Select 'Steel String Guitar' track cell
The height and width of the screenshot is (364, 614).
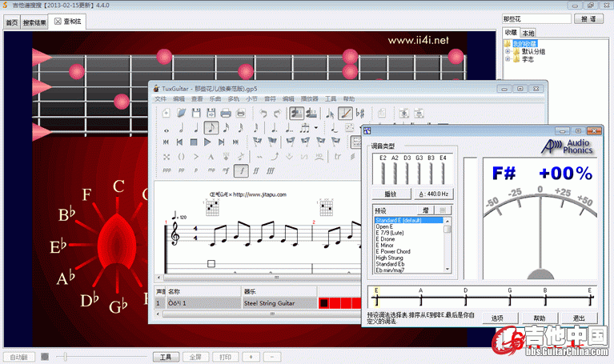coord(279,303)
